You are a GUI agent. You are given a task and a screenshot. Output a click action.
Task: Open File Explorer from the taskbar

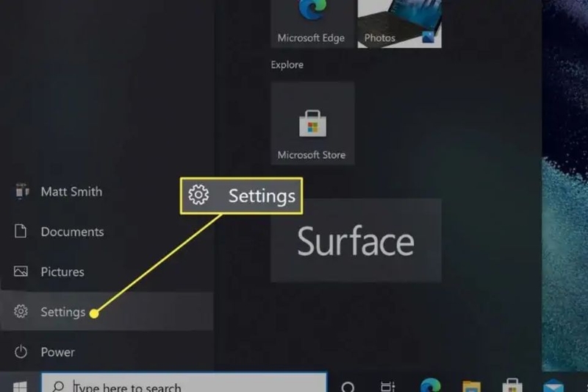[x=471, y=386]
